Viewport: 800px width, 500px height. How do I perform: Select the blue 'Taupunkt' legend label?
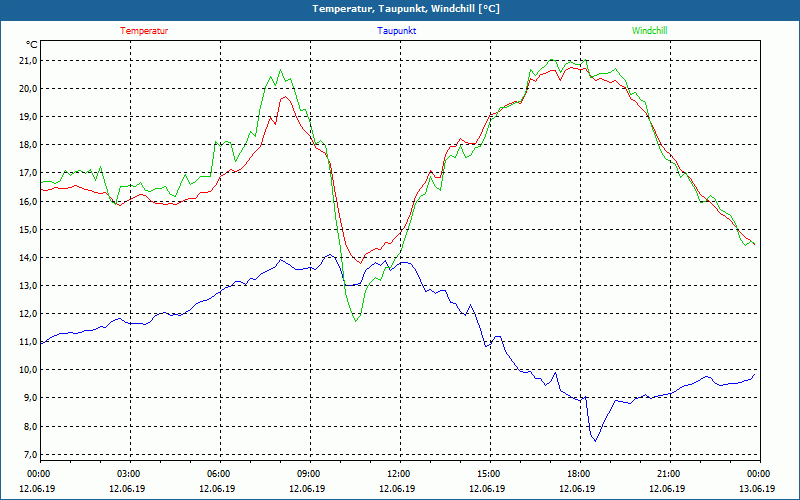coord(396,31)
